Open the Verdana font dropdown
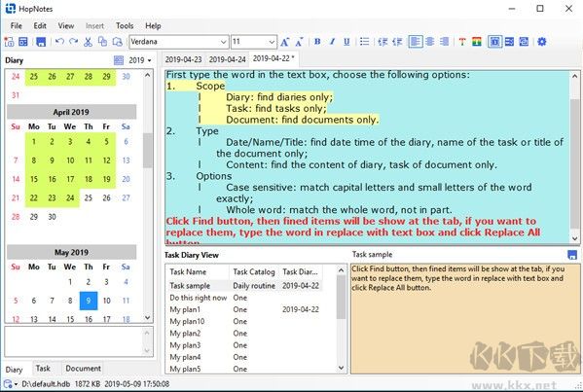This screenshot has height=392, width=583. (178, 42)
